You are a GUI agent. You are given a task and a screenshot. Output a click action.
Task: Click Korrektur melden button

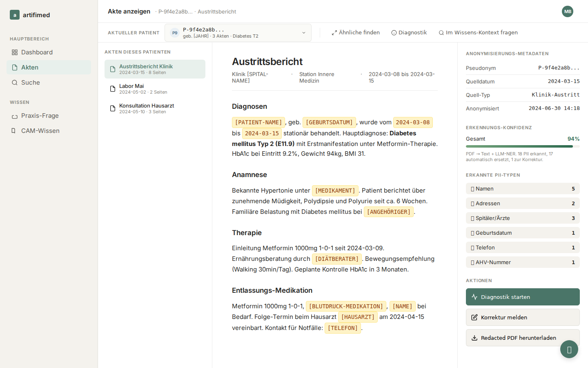(x=523, y=317)
